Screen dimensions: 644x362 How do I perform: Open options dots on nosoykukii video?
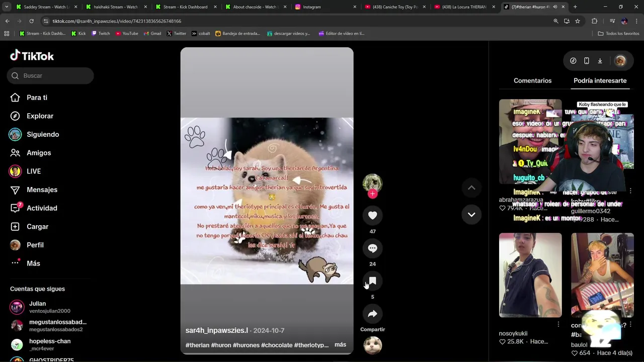click(x=558, y=325)
